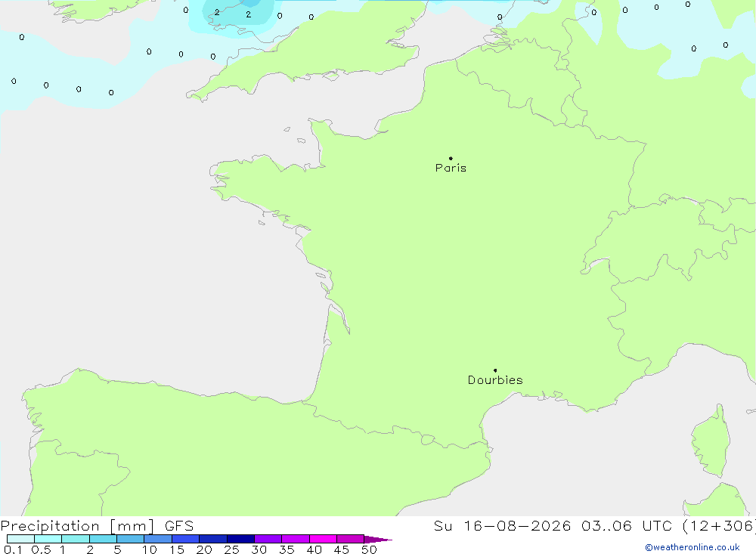This screenshot has height=554, width=756.
Task: Click the legend scale label 0.1
Action: click(13, 549)
